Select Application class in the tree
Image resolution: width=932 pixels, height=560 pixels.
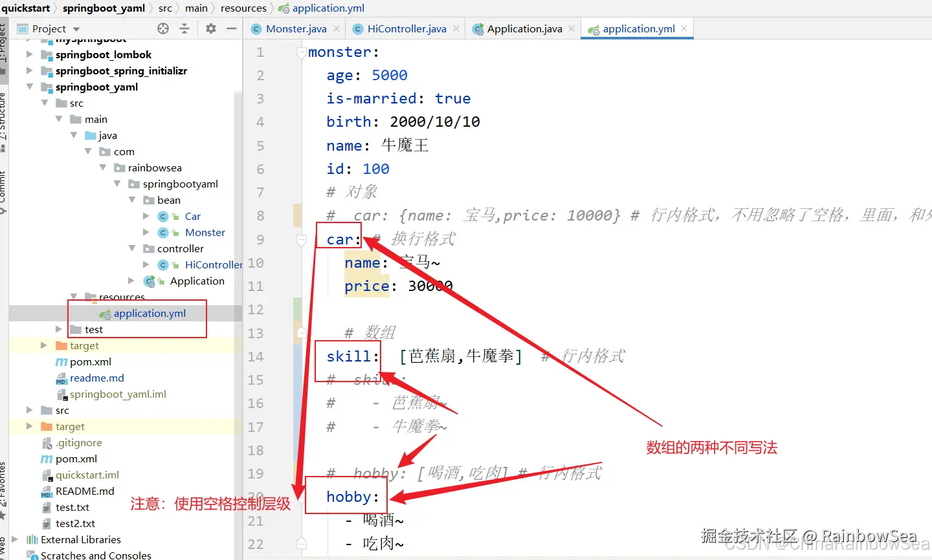tap(197, 281)
